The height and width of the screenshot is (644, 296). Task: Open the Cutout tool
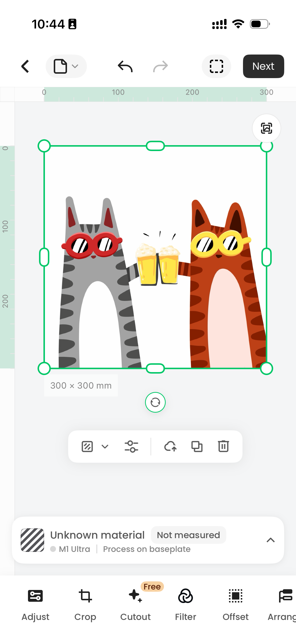136,605
